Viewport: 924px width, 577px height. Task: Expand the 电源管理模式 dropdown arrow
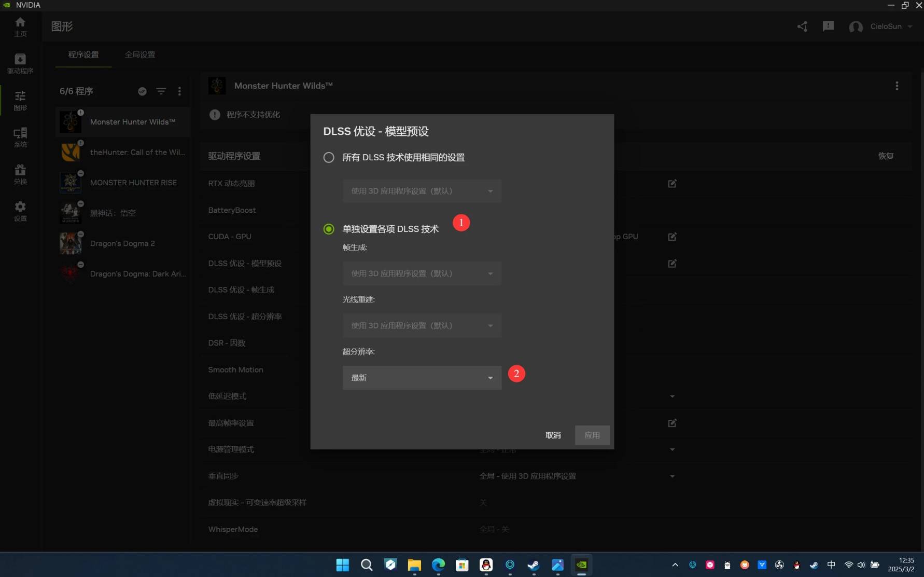(672, 449)
